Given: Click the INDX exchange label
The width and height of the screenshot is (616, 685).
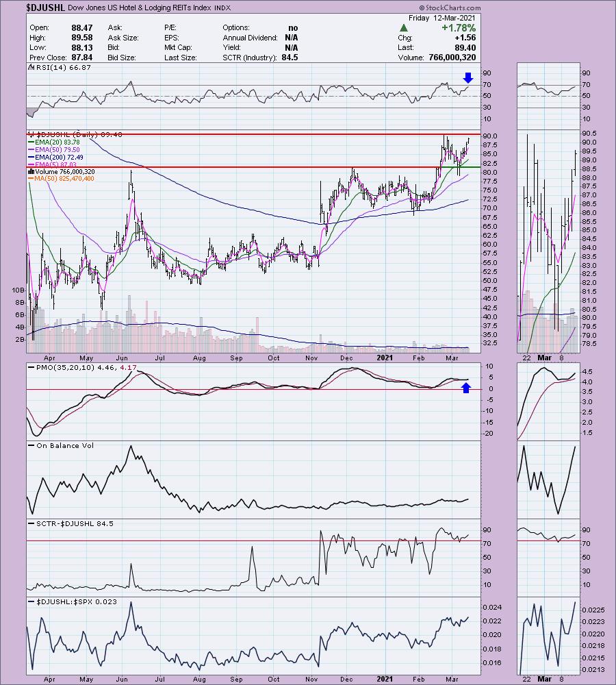Looking at the screenshot, I should [222, 8].
